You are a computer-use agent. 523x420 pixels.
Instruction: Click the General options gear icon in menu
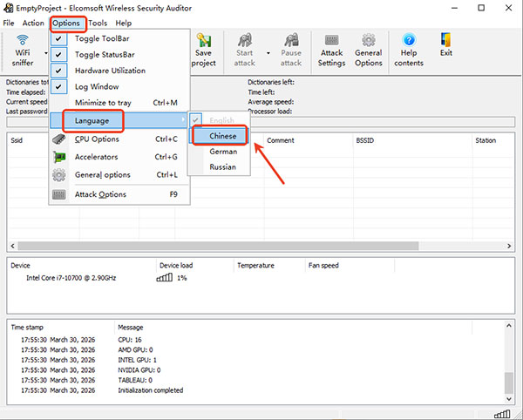pos(59,174)
